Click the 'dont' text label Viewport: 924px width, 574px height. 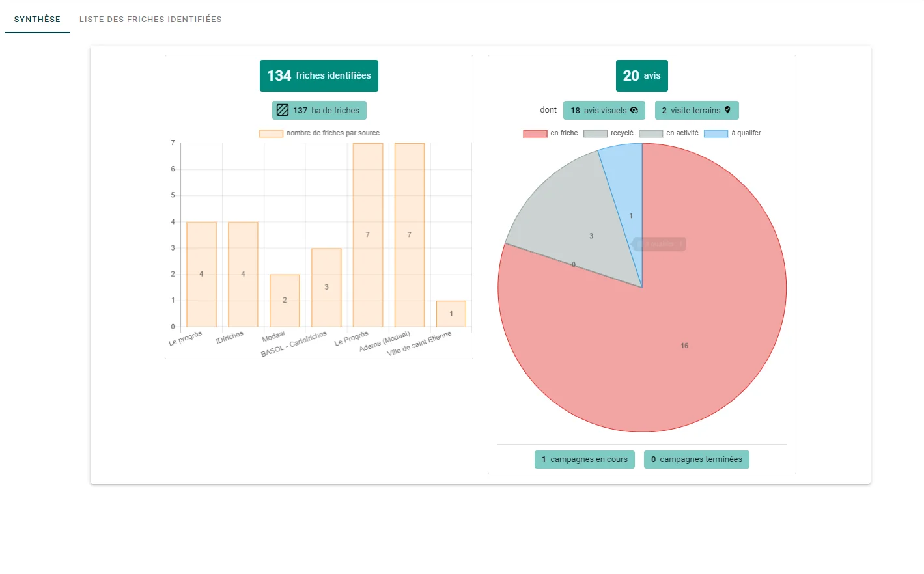[548, 110]
